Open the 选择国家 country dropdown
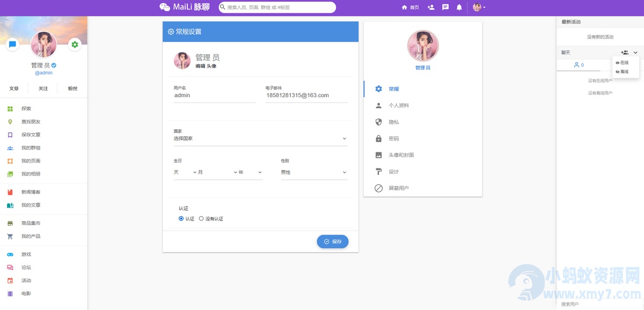Image resolution: width=644 pixels, height=310 pixels. tap(260, 138)
